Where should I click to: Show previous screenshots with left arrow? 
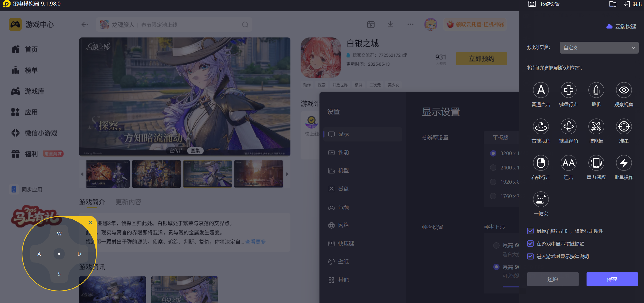(82, 174)
